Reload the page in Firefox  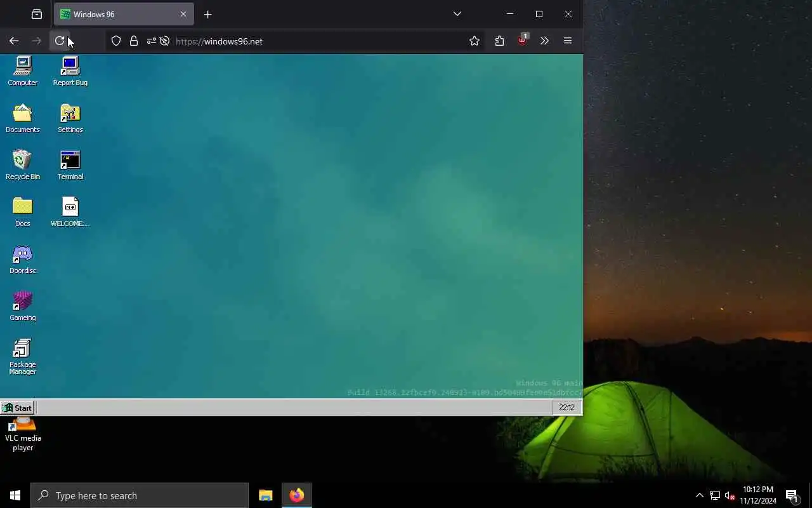pyautogui.click(x=60, y=41)
